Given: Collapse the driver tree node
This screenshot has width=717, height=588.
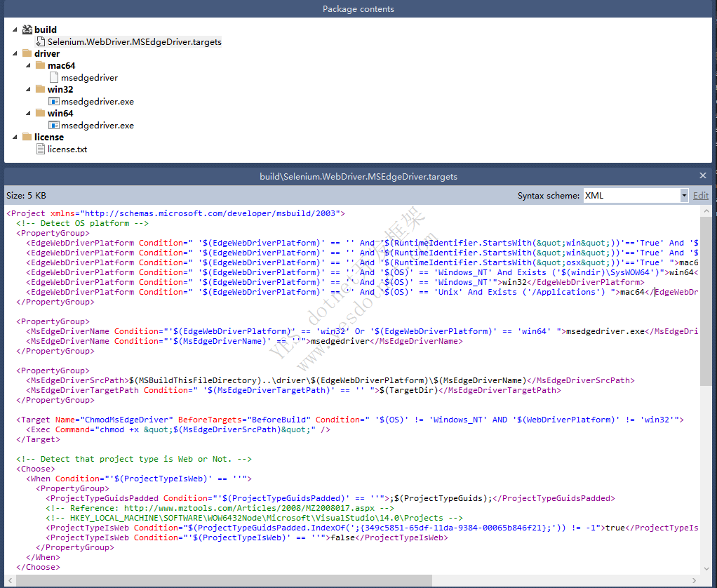Looking at the screenshot, I should click(x=15, y=53).
